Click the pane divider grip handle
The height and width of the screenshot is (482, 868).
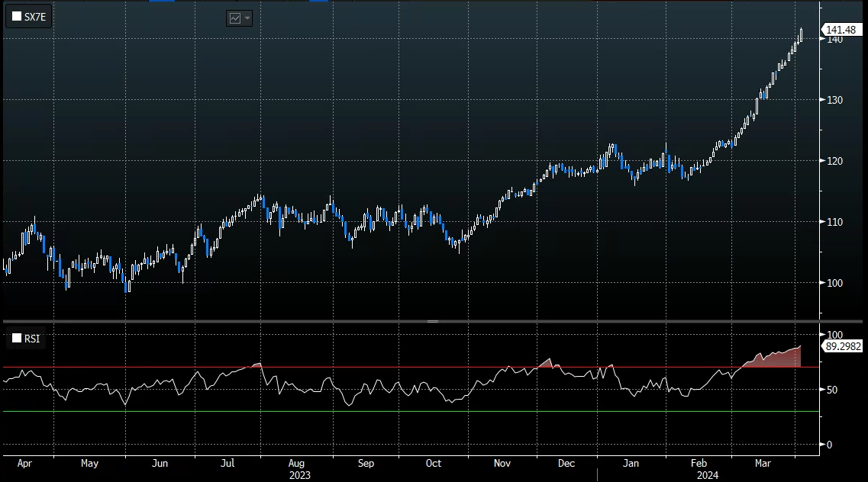coord(433,321)
